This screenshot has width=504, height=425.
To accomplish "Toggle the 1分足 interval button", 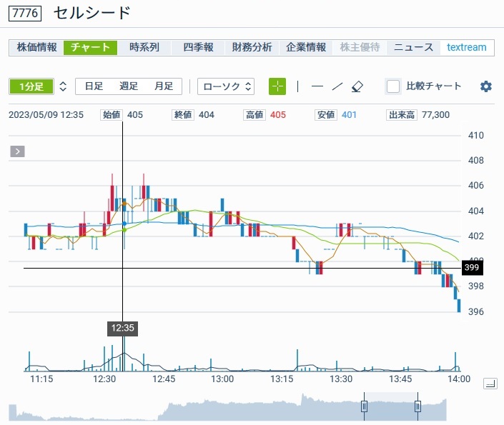I will tap(31, 86).
